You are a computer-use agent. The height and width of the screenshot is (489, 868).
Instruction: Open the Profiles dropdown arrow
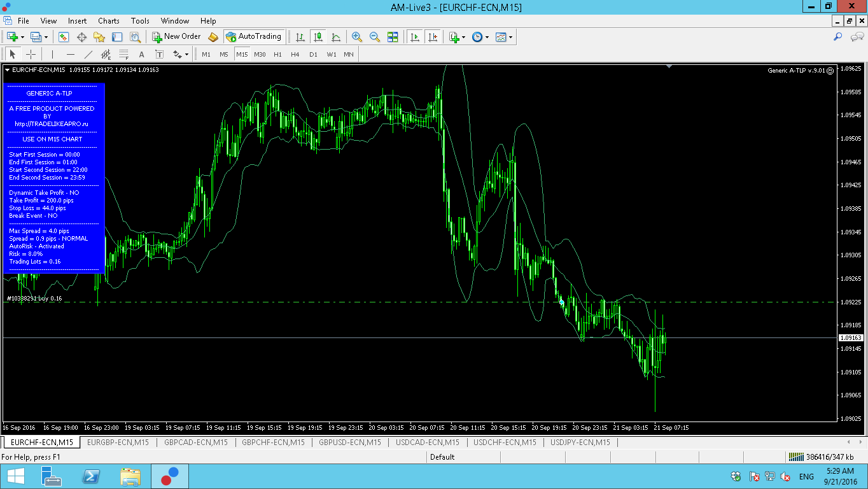point(46,37)
